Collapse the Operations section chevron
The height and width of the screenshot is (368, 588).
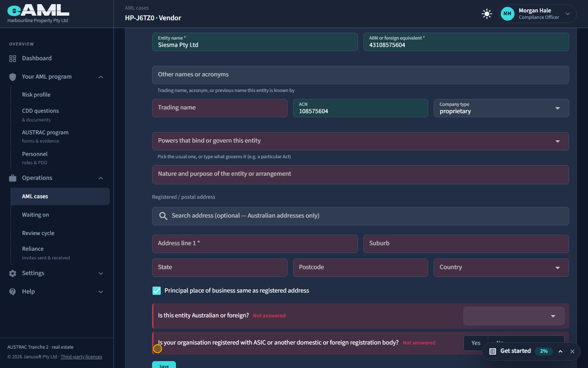tap(101, 178)
